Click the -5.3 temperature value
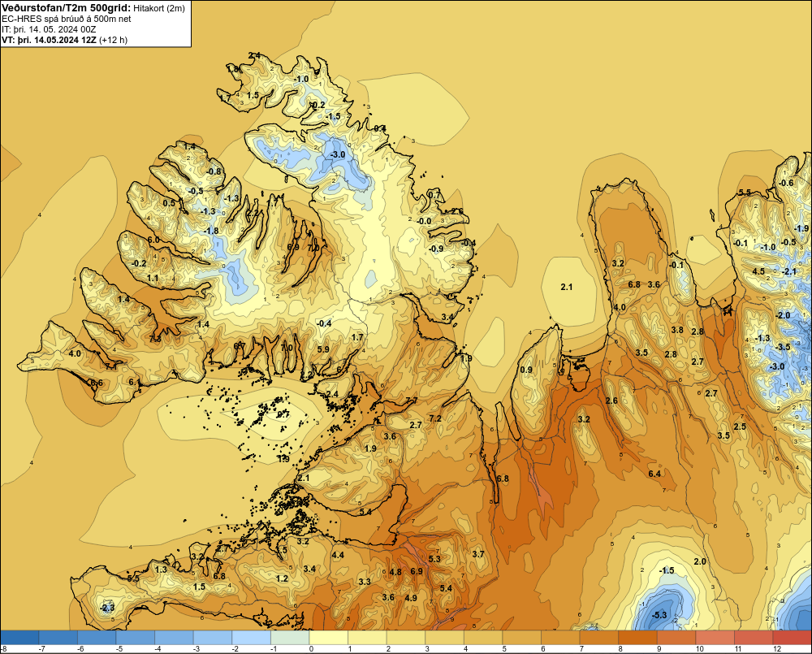The height and width of the screenshot is (654, 812). 659,615
